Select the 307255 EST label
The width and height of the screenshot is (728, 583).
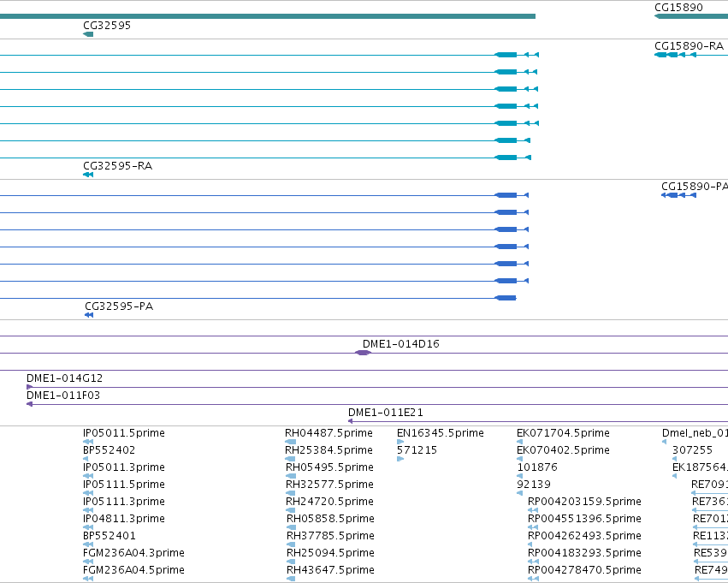(692, 450)
